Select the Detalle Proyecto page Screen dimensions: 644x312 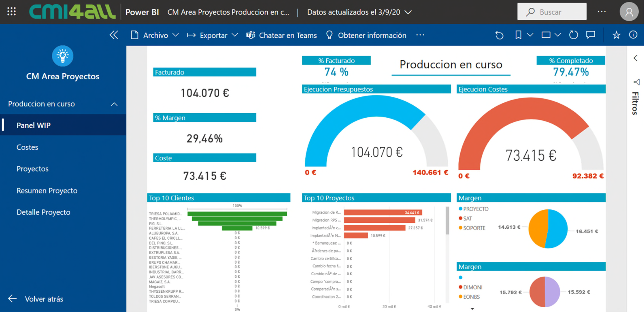click(43, 212)
